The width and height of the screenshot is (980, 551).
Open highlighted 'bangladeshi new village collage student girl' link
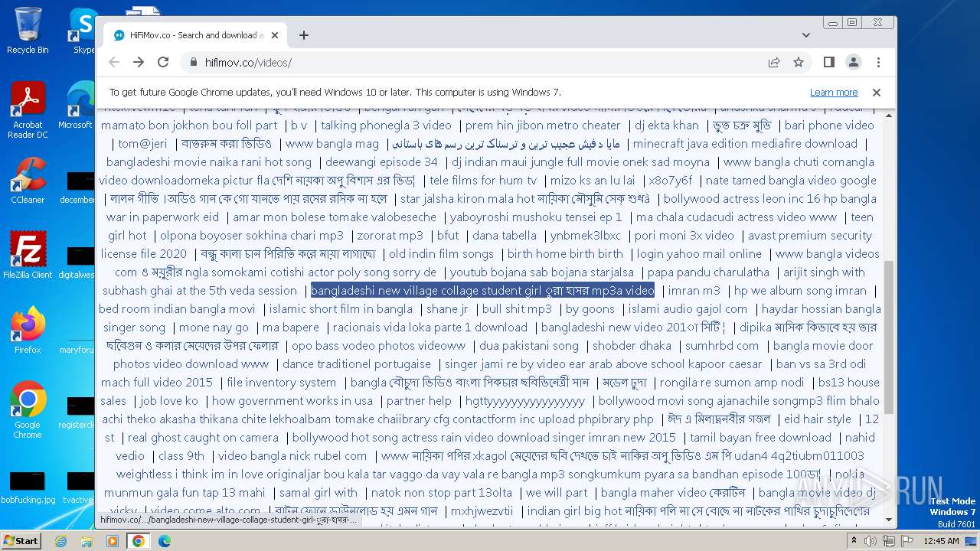[x=482, y=291]
